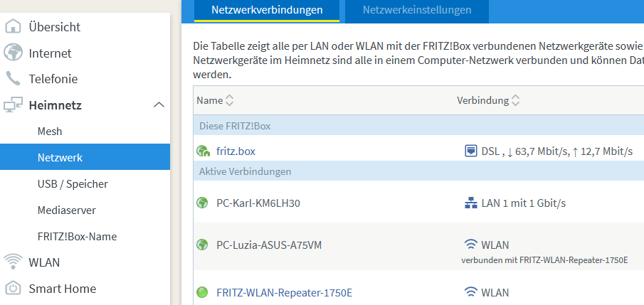
Task: Click the Internet globe icon in sidebar
Action: coord(13,53)
